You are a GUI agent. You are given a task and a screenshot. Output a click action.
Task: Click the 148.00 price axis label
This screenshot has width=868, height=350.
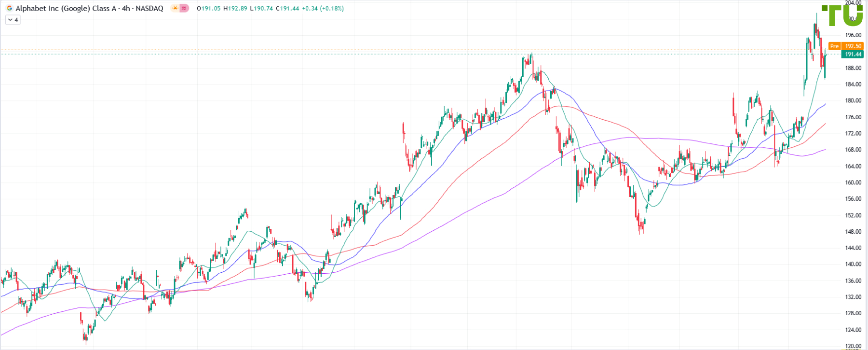click(853, 232)
